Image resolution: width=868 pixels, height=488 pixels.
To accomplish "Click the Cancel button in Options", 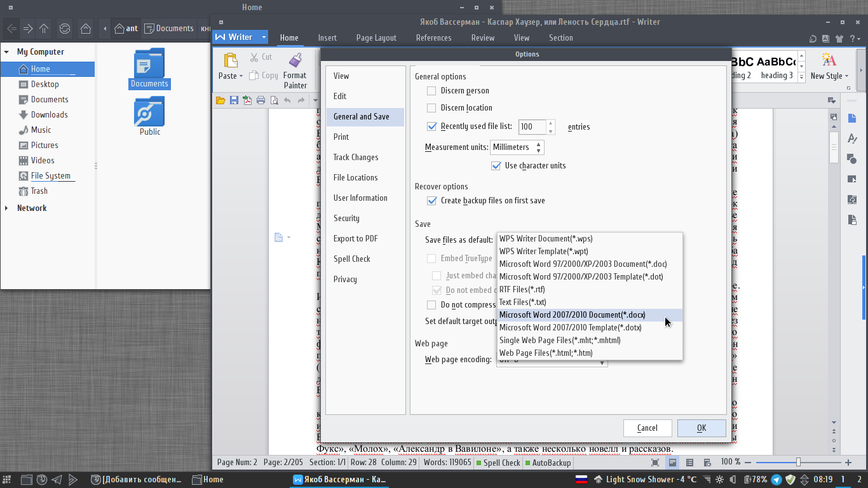I will [648, 428].
